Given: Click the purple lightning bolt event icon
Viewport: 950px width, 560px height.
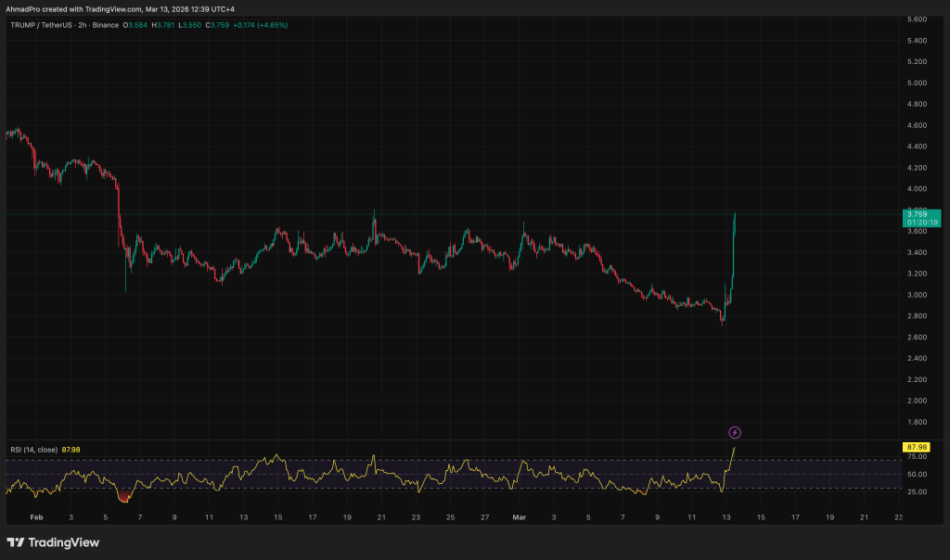Looking at the screenshot, I should (735, 432).
